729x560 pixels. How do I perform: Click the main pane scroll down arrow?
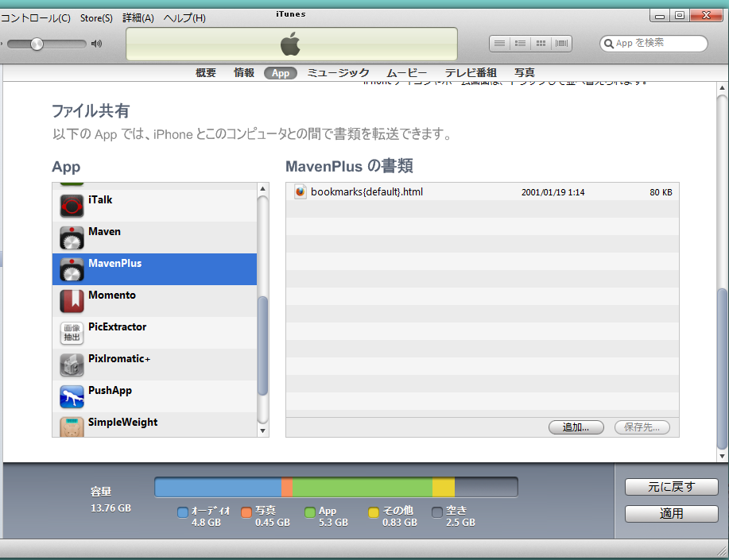click(722, 456)
